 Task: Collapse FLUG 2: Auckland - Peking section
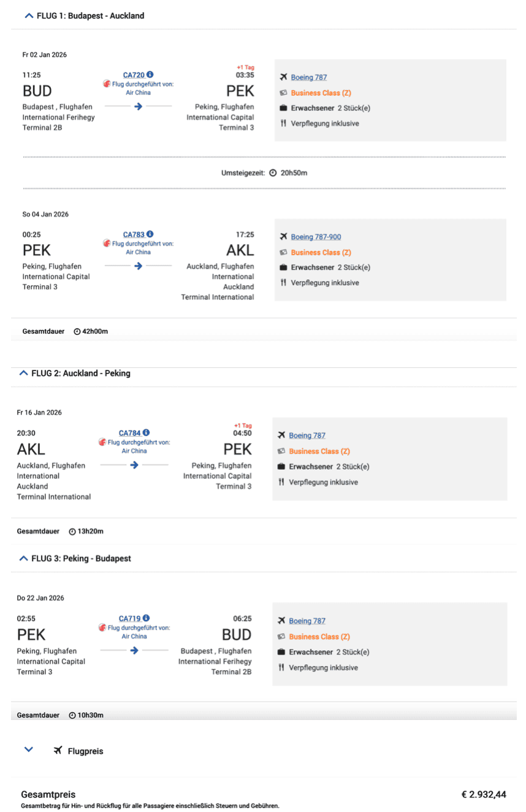pos(23,373)
